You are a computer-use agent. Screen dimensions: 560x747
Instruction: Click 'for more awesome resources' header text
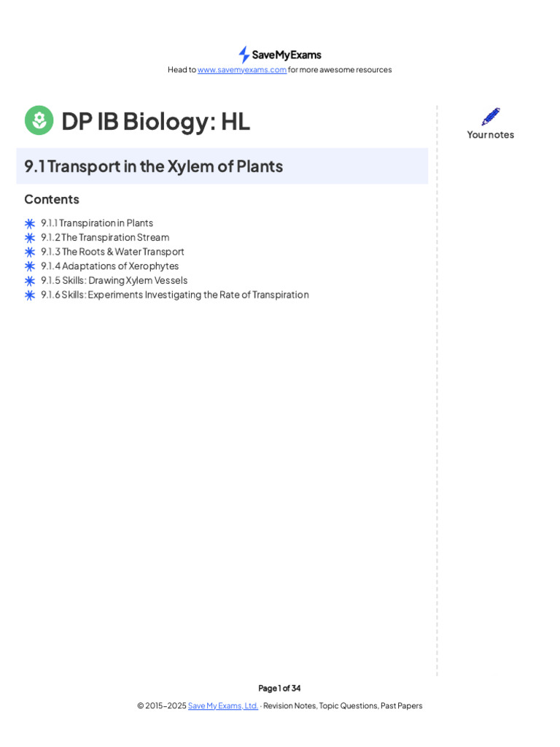tap(340, 69)
